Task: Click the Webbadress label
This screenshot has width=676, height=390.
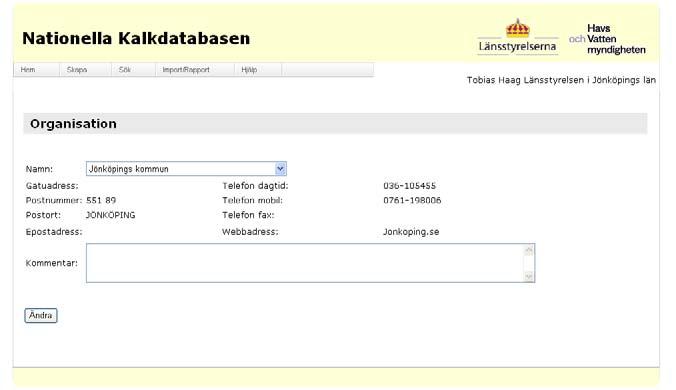Action: (250, 232)
